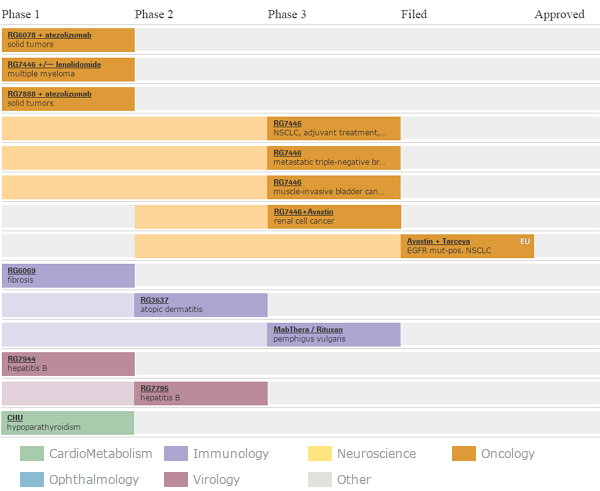Select the Neuroscience yellow legend swatch
Screen dimensions: 600x491
click(x=320, y=454)
